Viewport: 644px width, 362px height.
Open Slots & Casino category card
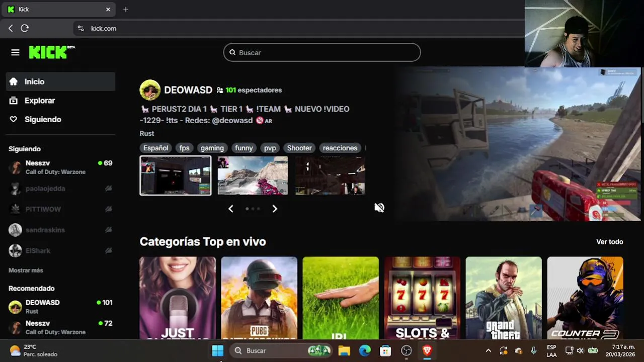(x=422, y=298)
